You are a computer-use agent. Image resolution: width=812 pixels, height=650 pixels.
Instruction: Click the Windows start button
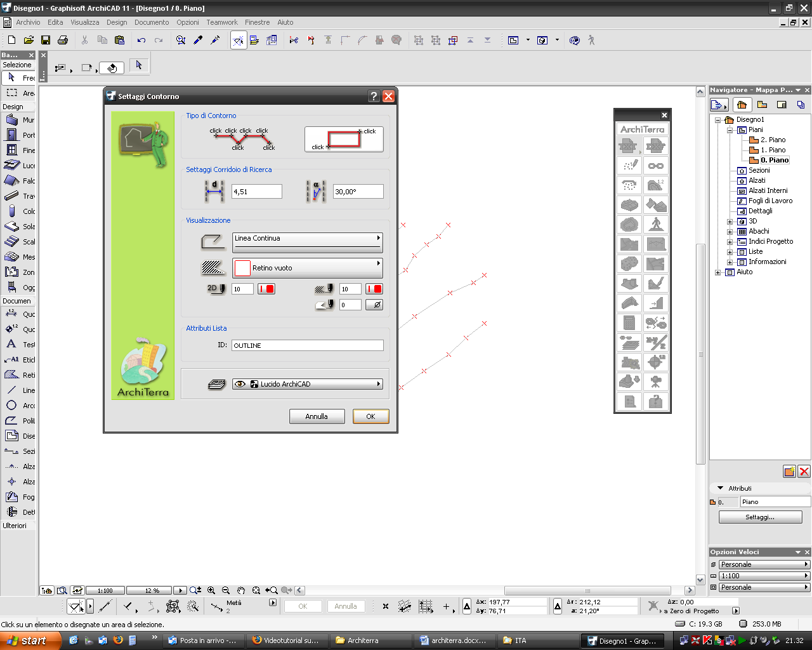tap(30, 640)
